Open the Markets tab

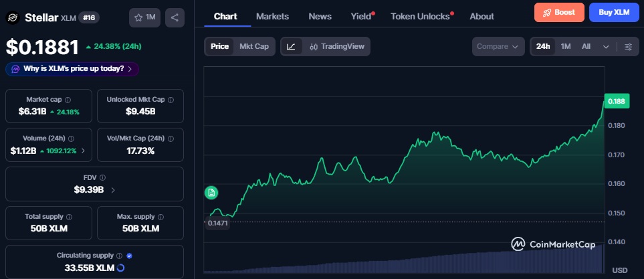(272, 17)
